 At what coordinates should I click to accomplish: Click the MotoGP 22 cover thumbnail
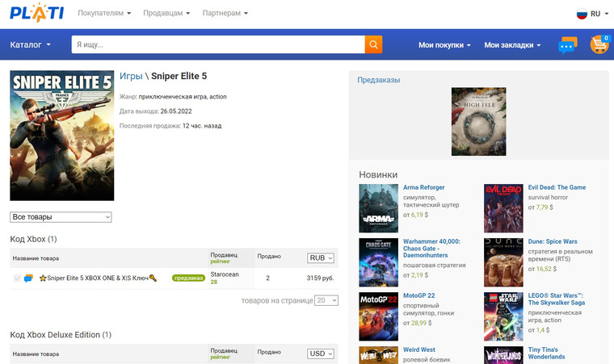[378, 316]
